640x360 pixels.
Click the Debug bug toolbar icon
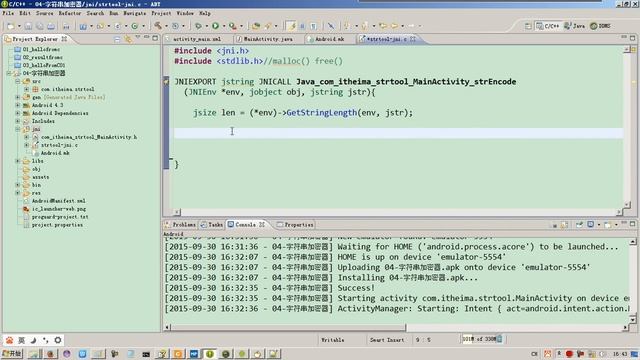(x=198, y=26)
